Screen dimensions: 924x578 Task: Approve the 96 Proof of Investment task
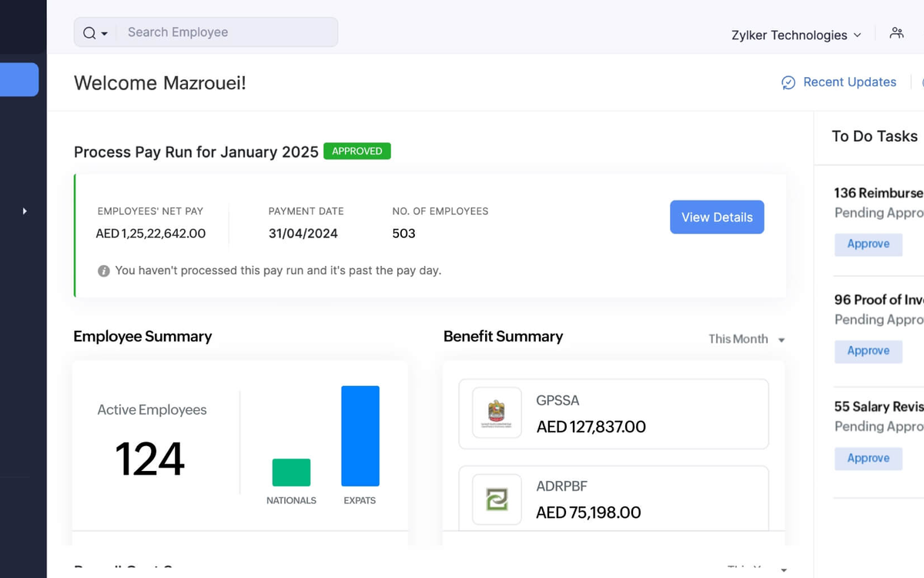click(869, 351)
